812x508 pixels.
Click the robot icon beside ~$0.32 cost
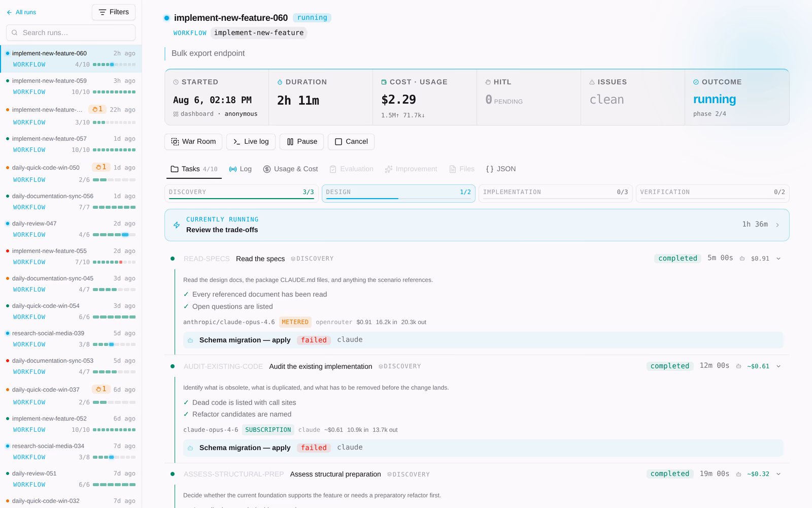coord(738,474)
